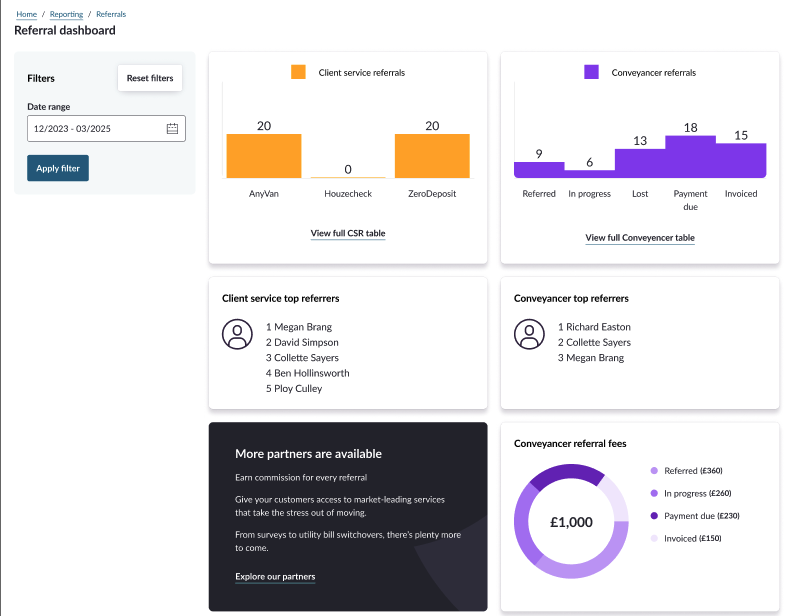Viewport: 792px width, 616px height.
Task: Click the Referral dashboard page title
Action: (x=65, y=31)
